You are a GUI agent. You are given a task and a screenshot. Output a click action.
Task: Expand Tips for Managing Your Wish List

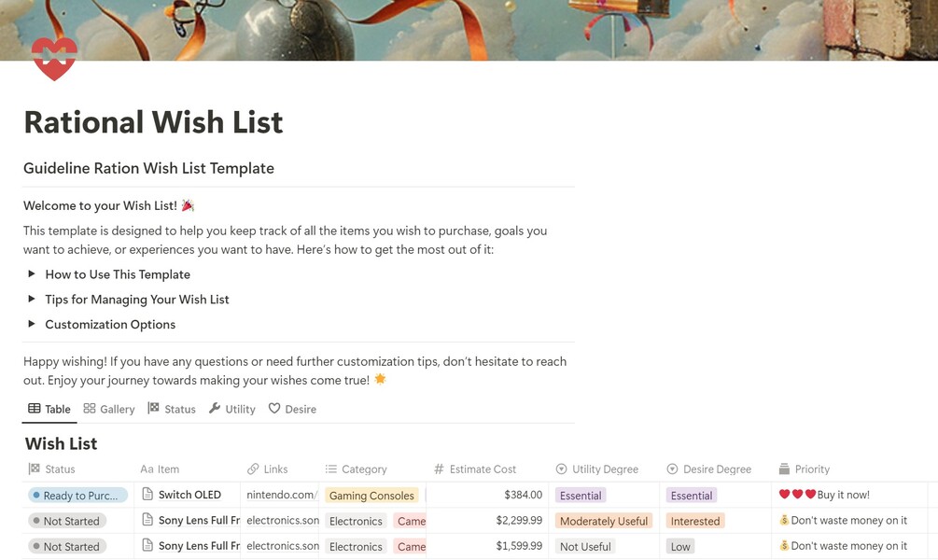coord(32,300)
